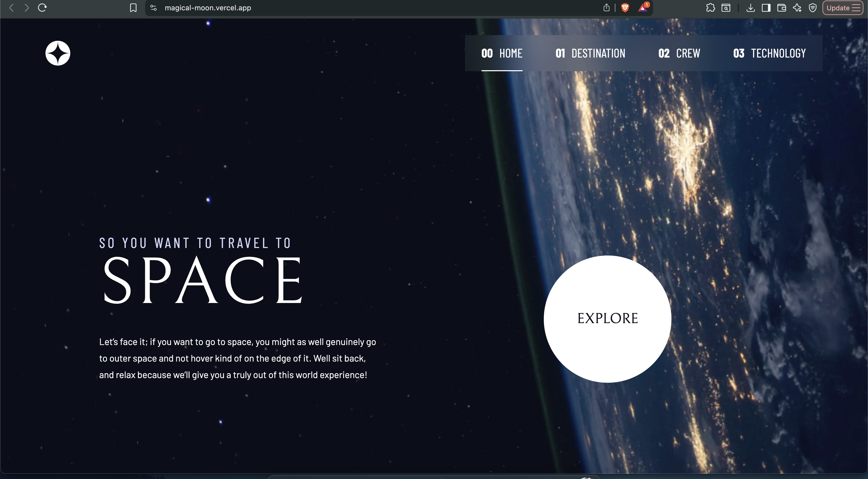Screen dimensions: 868x479
Task: Switch to the CREW section
Action: tap(679, 53)
